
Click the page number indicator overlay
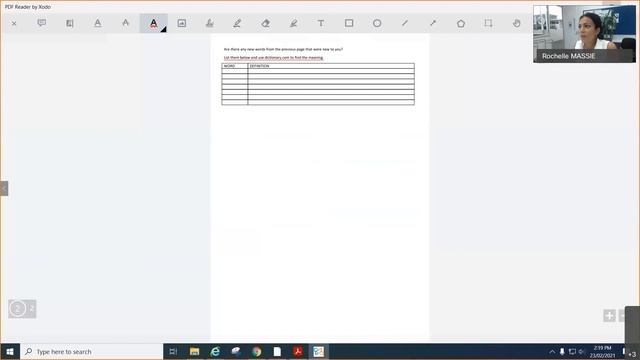(22, 309)
